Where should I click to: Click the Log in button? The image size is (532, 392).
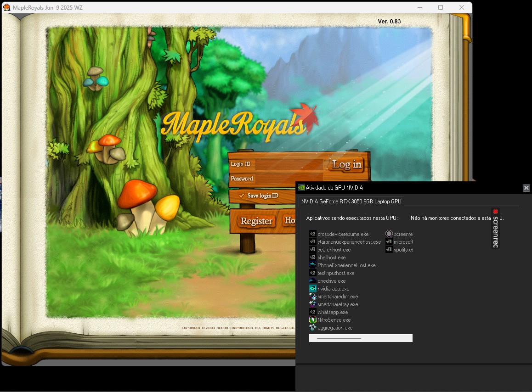[x=346, y=164]
